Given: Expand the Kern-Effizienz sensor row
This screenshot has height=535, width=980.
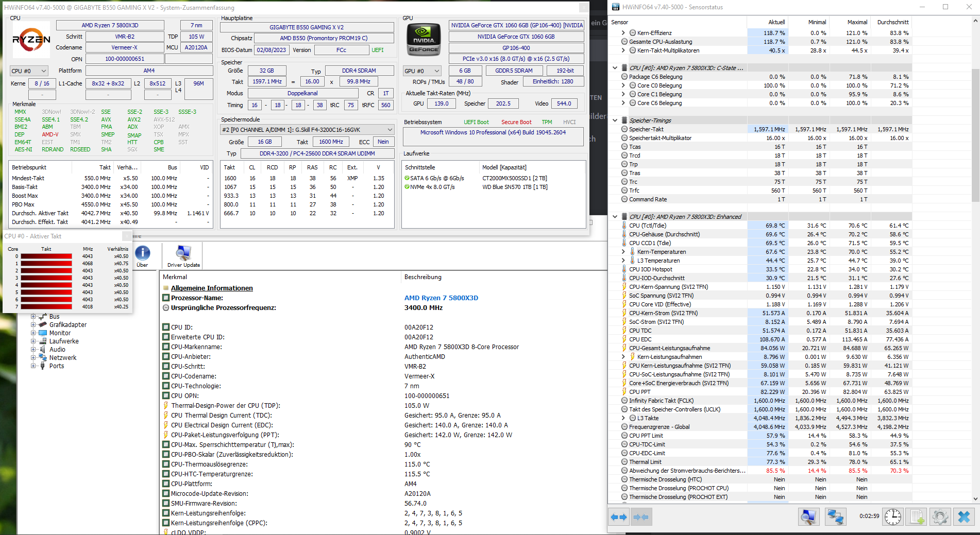Looking at the screenshot, I should (x=623, y=33).
